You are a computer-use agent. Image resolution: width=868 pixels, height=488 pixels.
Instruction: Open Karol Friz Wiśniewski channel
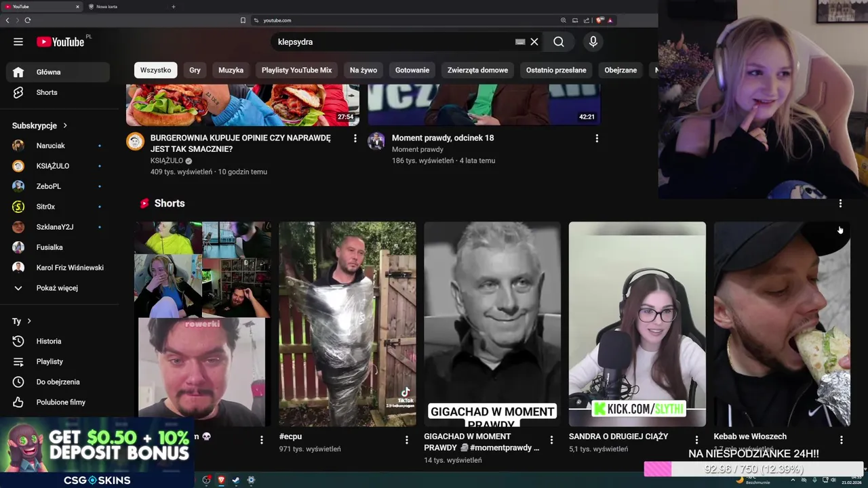(58, 268)
